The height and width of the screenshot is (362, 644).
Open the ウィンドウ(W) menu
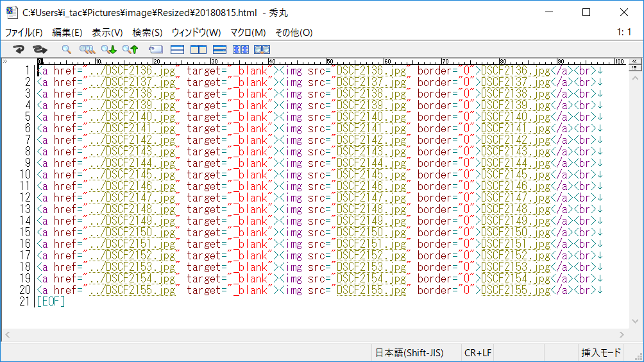pyautogui.click(x=196, y=33)
